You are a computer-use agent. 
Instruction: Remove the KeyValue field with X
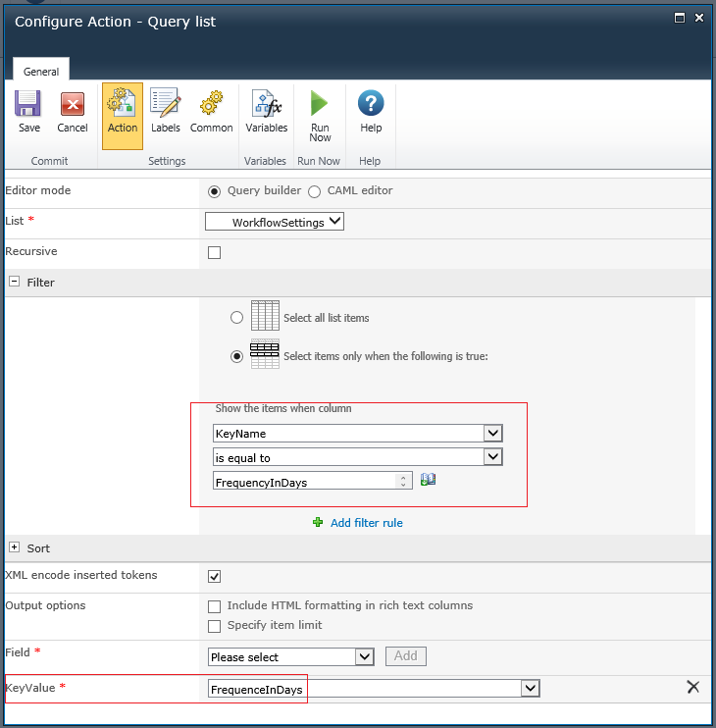(x=692, y=687)
